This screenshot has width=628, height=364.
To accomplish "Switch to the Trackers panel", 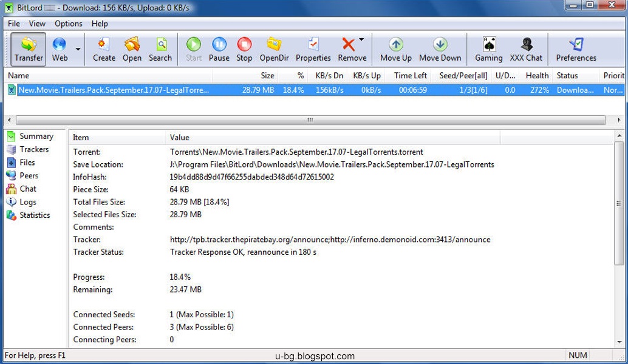I will click(28, 150).
